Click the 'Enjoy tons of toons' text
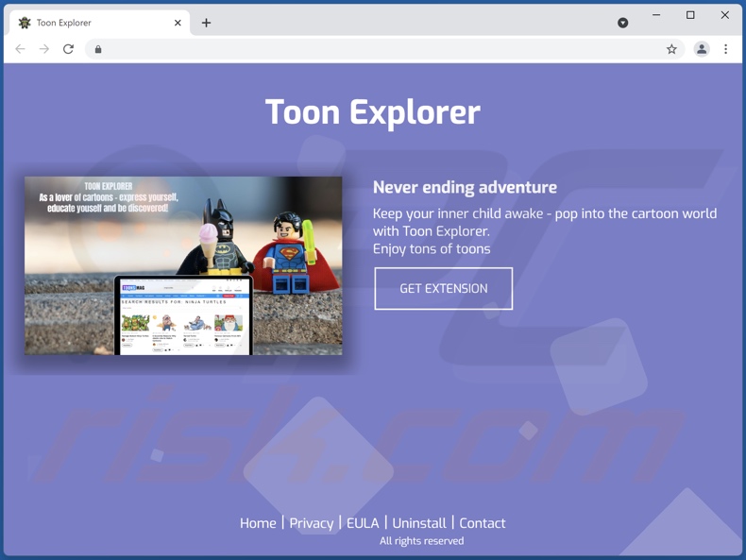 click(x=432, y=248)
